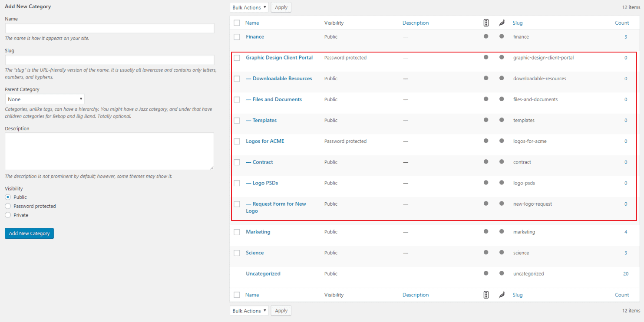
Task: Click the feather column header icon
Action: [x=502, y=23]
